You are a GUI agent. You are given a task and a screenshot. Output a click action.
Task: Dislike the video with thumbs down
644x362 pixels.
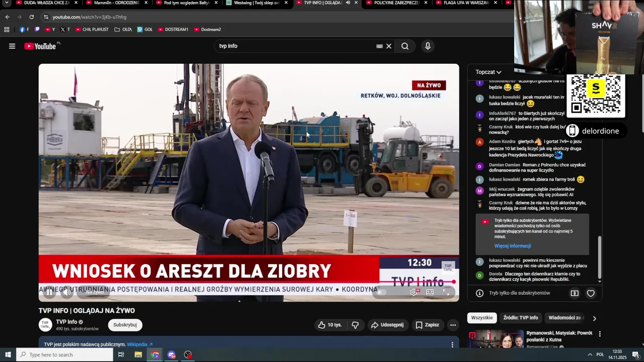point(355,325)
